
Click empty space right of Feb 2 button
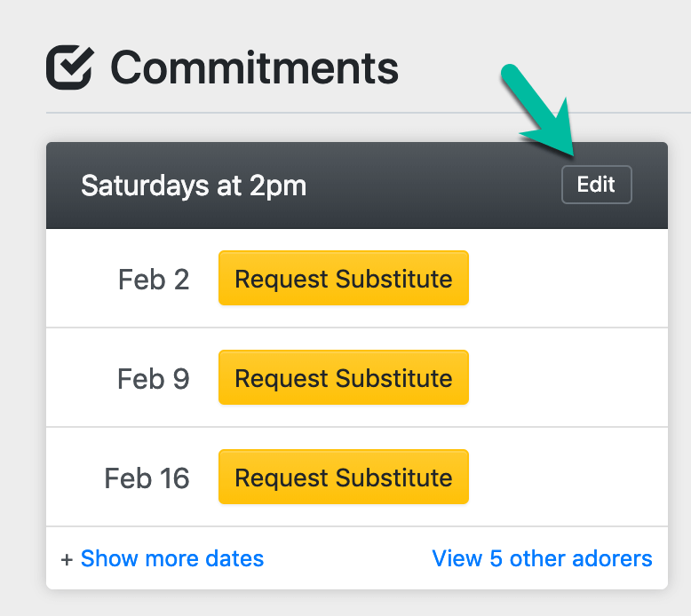[x=568, y=279]
